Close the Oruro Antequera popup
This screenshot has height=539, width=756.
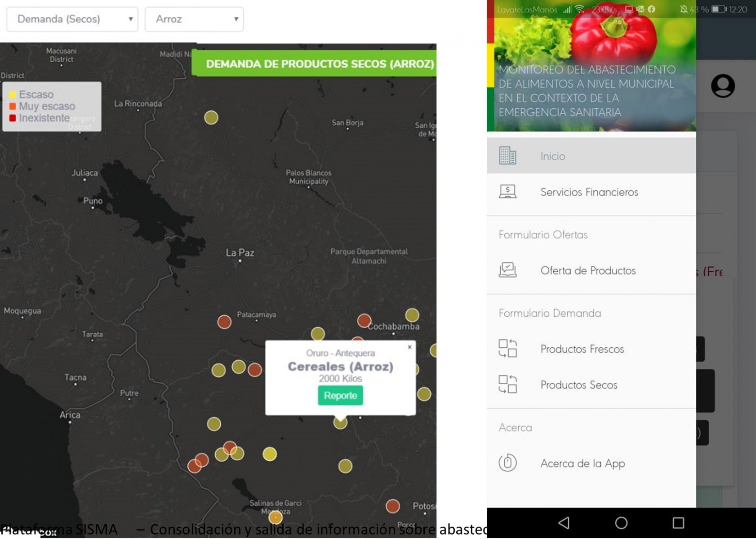(x=409, y=347)
